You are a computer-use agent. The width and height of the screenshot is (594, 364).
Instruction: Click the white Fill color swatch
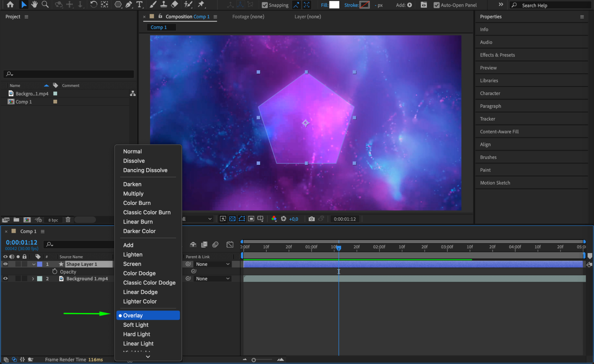pos(334,5)
